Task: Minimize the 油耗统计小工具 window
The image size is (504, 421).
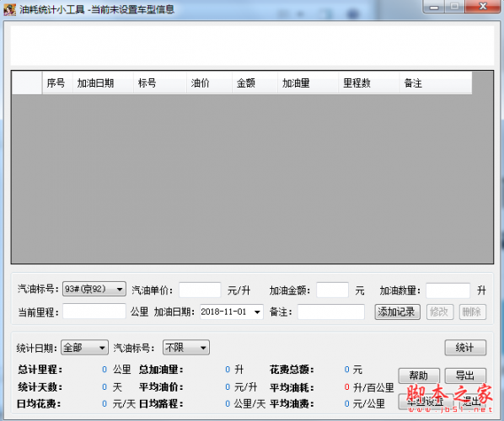Action: point(434,7)
